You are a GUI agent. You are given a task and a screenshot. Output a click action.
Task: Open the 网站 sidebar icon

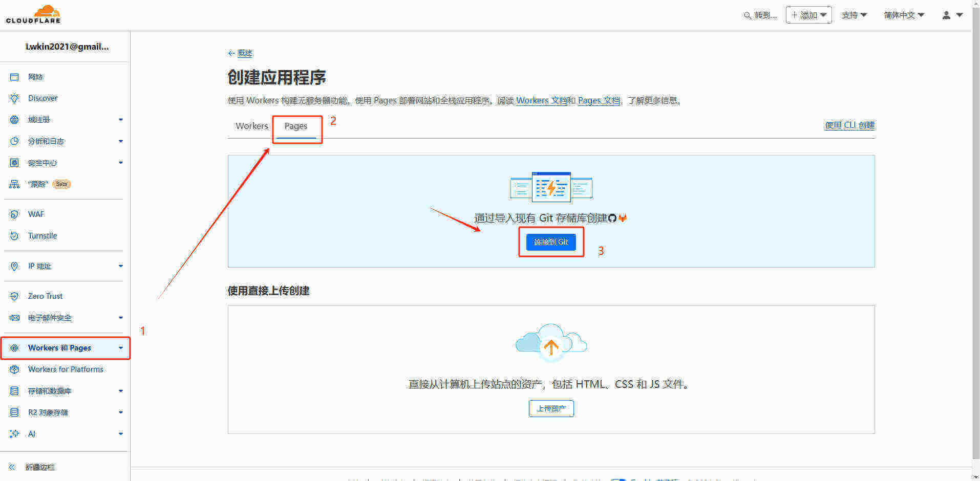click(14, 77)
